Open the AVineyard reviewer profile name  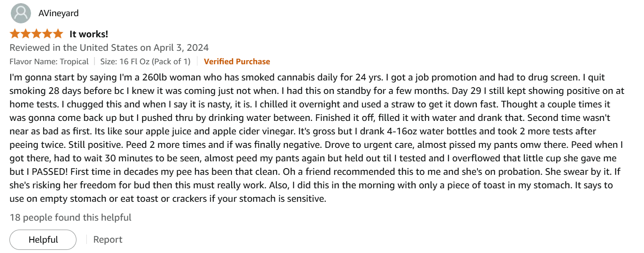[58, 13]
